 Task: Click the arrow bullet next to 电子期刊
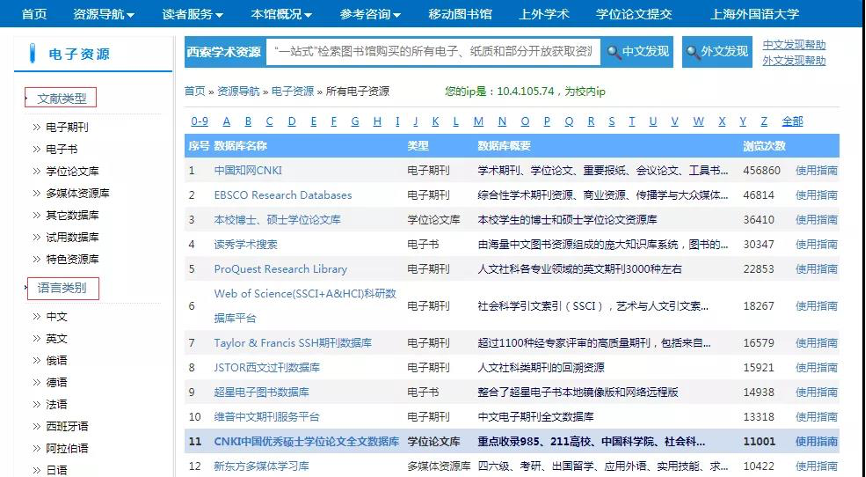click(35, 128)
